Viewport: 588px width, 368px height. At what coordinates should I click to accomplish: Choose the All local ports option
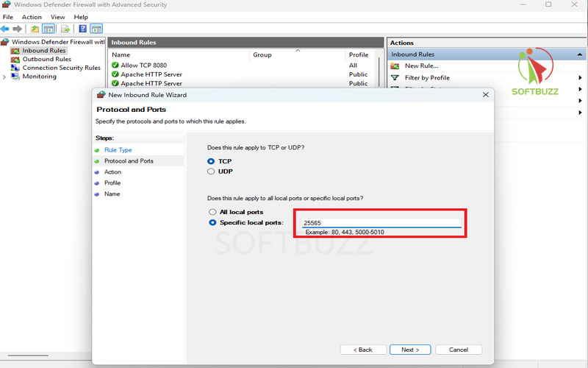click(212, 212)
